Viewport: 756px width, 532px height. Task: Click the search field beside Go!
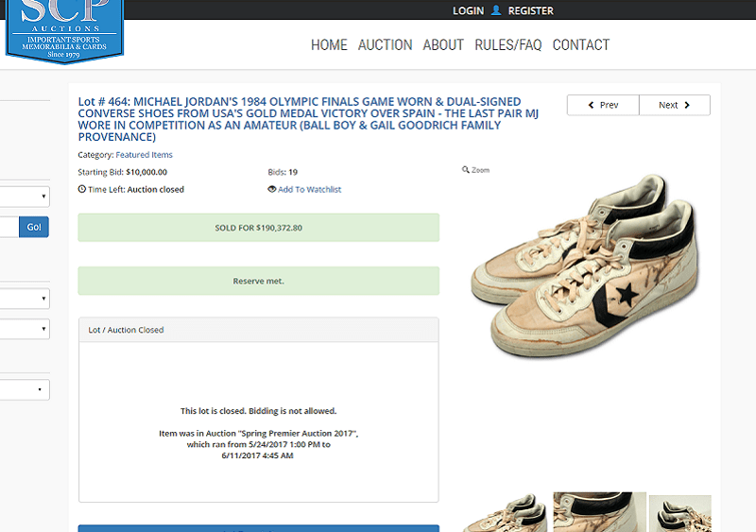[x=9, y=227]
